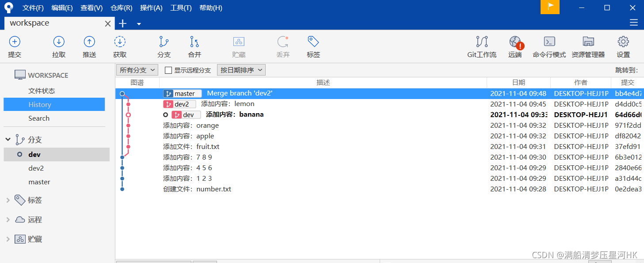Click the 描述 column header
Screen dimensions: 644x263
coord(323,83)
